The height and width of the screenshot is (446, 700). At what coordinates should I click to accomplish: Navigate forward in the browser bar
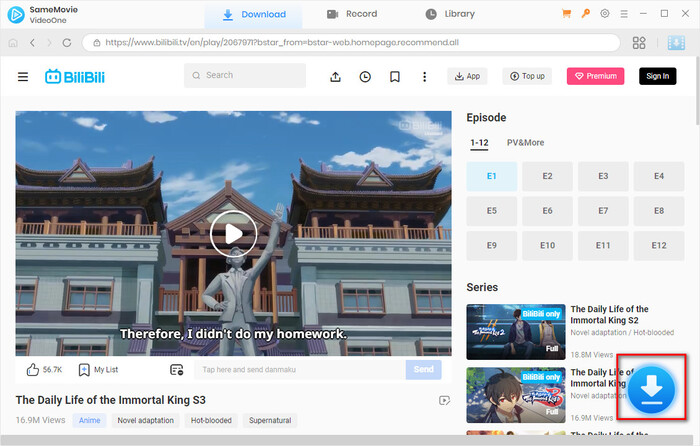(x=49, y=43)
